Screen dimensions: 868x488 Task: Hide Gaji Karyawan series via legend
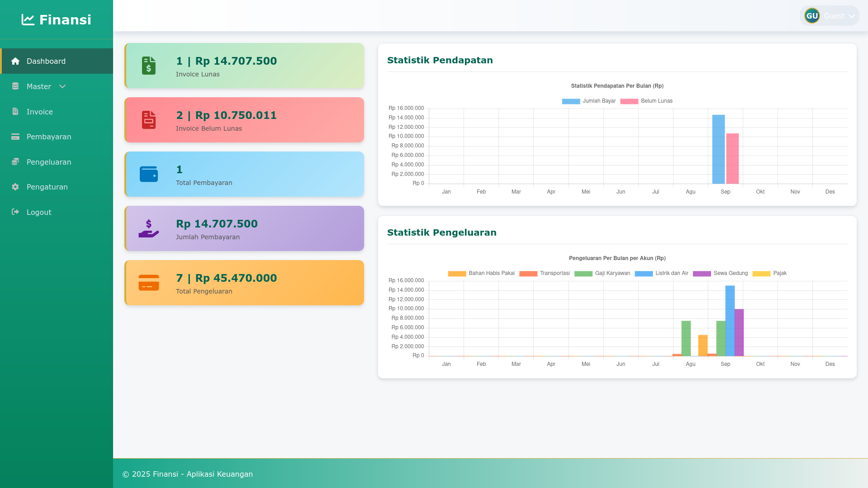pyautogui.click(x=602, y=273)
